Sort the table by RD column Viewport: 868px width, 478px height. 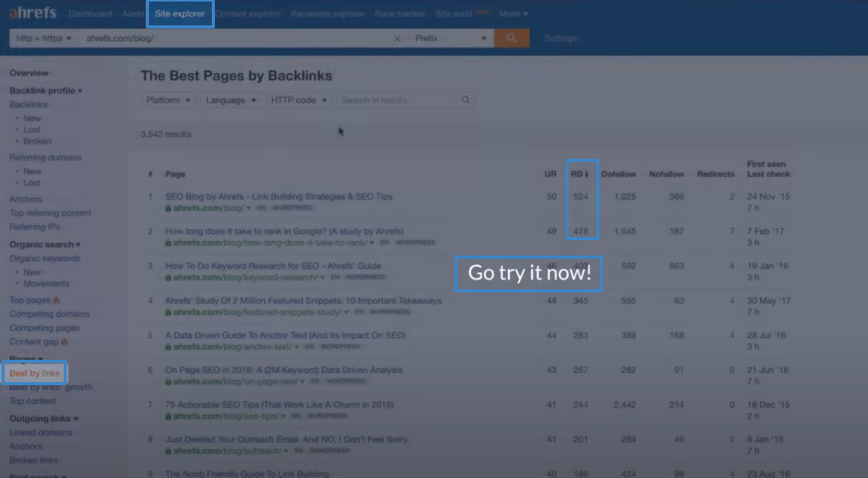pyautogui.click(x=579, y=174)
